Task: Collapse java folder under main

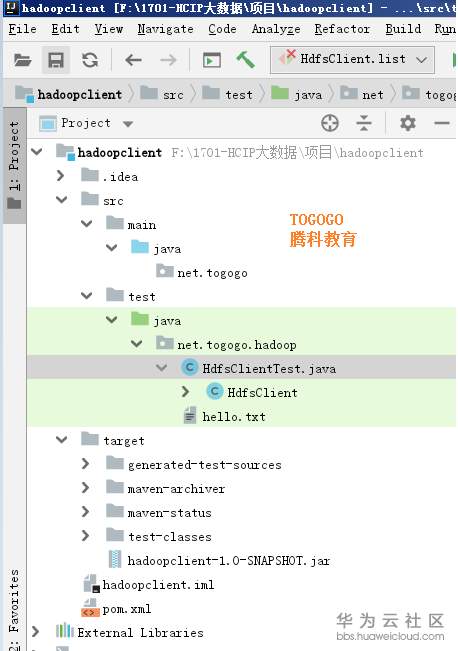Action: [x=111, y=248]
